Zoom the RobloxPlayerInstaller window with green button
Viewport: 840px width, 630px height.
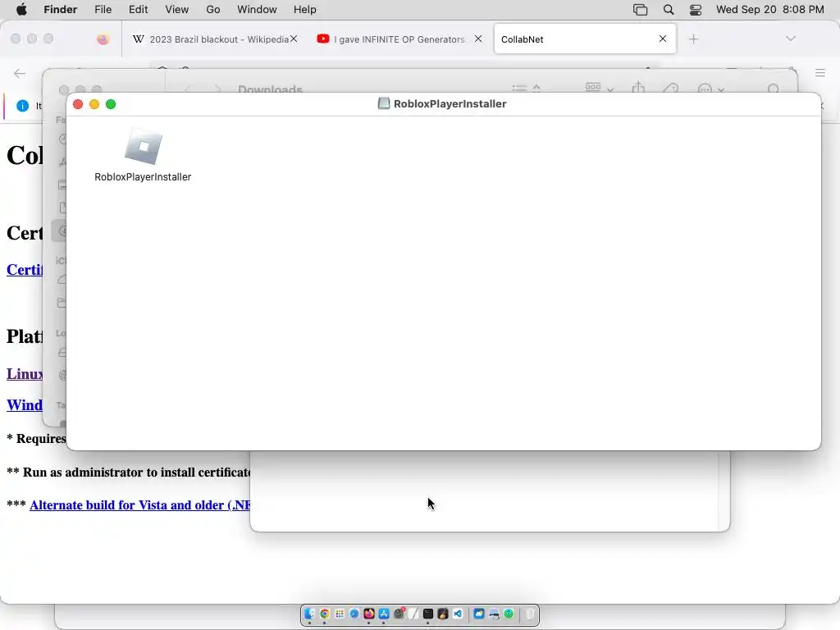[x=111, y=104]
